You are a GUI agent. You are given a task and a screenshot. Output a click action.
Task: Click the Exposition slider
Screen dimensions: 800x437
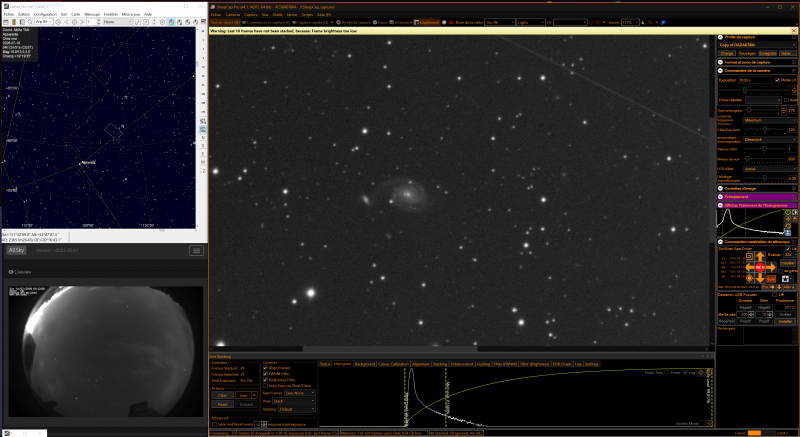pos(755,90)
